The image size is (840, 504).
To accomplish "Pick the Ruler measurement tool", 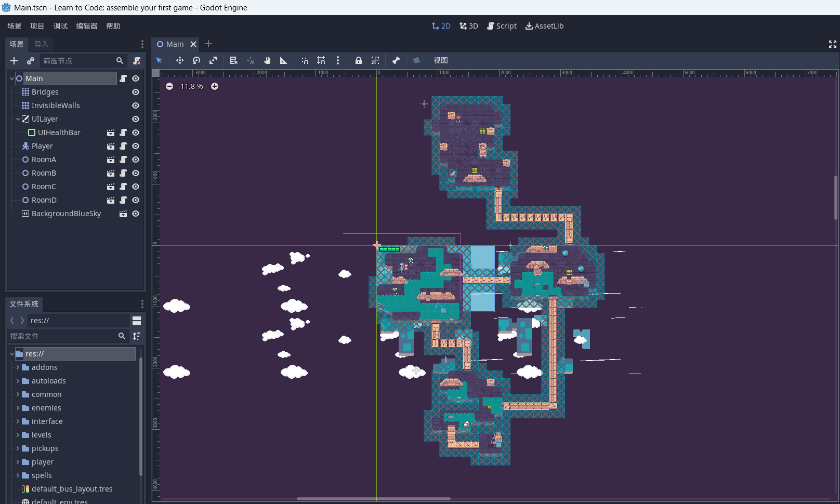I will coord(284,60).
